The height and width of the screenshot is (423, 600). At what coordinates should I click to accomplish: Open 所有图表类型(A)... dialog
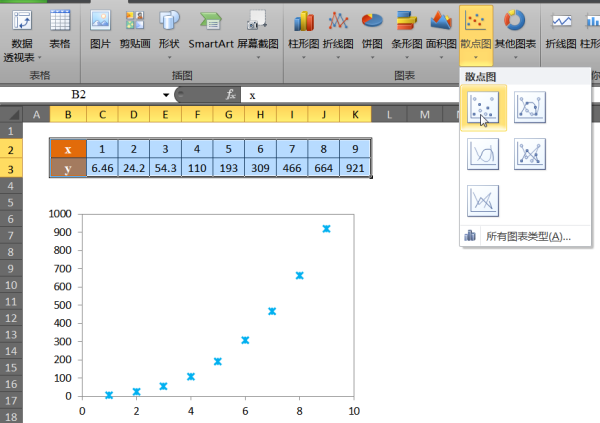pos(526,237)
